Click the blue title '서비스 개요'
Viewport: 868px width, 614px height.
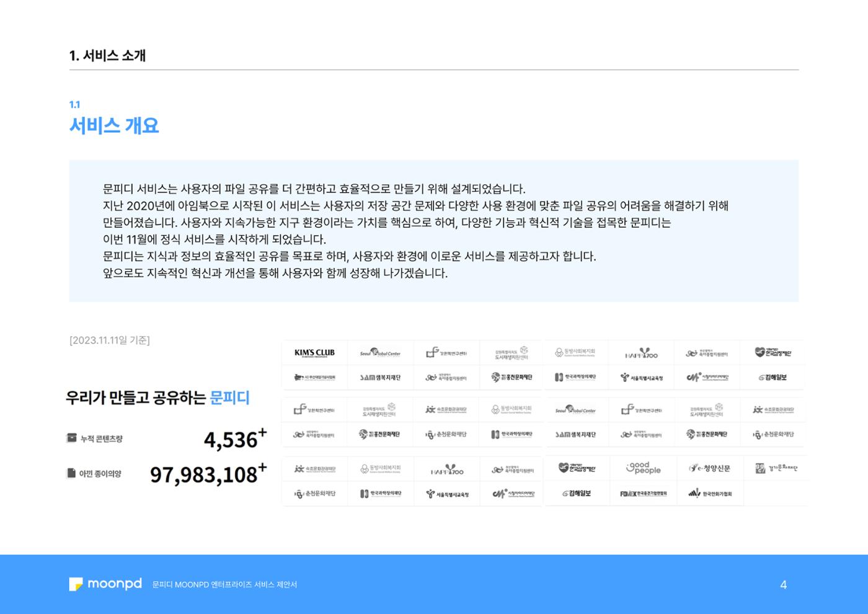coord(114,125)
